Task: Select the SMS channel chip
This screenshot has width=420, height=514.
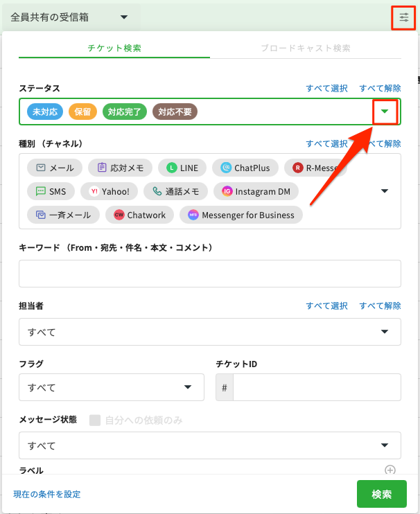Action: coord(51,191)
